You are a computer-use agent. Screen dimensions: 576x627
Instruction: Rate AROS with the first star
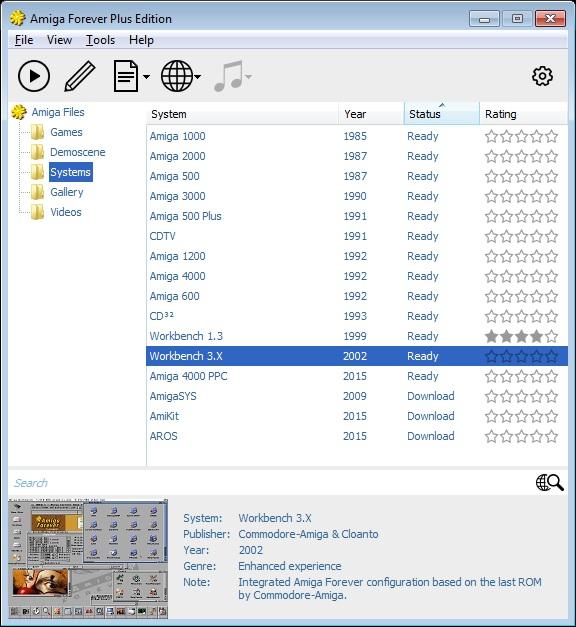coord(491,436)
